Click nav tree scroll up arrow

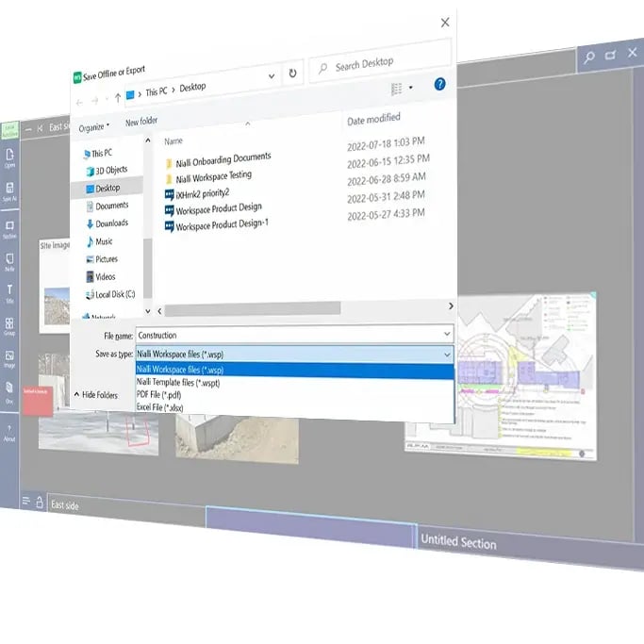point(148,140)
